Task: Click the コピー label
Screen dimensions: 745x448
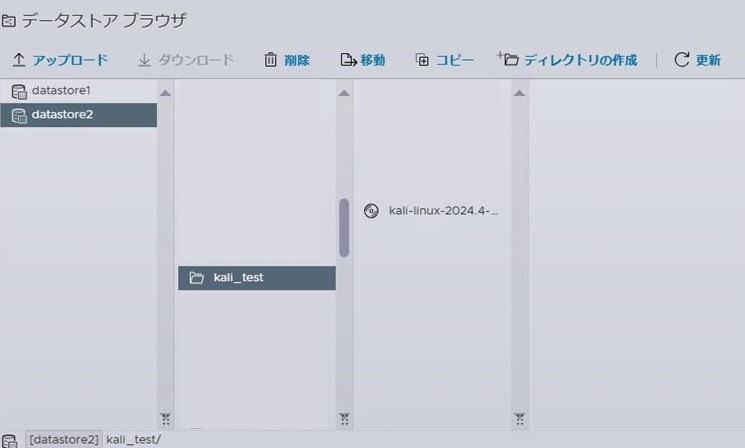Action: point(455,60)
